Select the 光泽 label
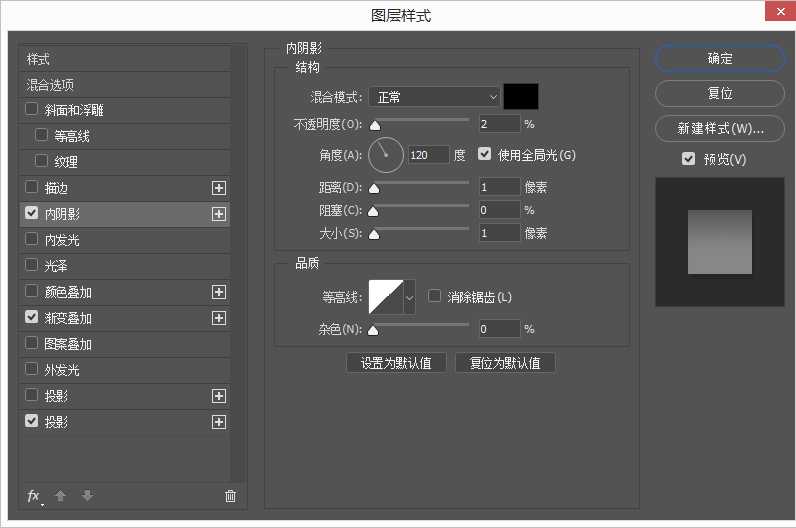This screenshot has height=528, width=796. coord(56,266)
